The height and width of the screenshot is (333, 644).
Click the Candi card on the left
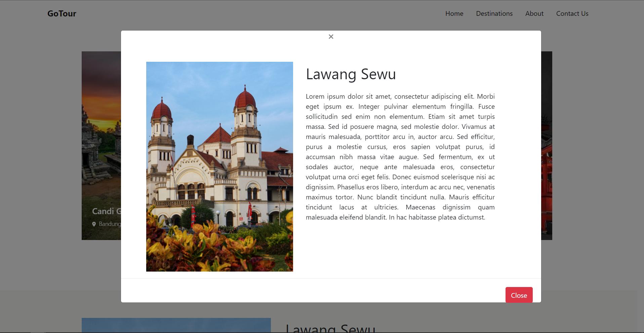click(x=101, y=146)
